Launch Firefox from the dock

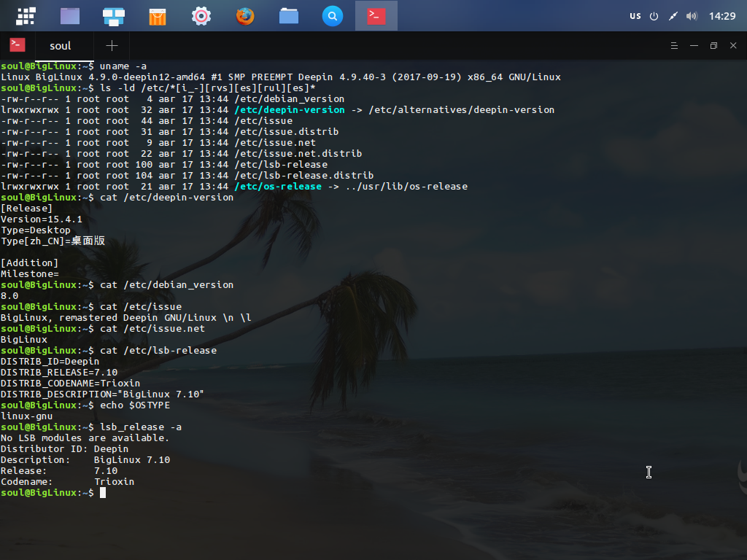[245, 16]
